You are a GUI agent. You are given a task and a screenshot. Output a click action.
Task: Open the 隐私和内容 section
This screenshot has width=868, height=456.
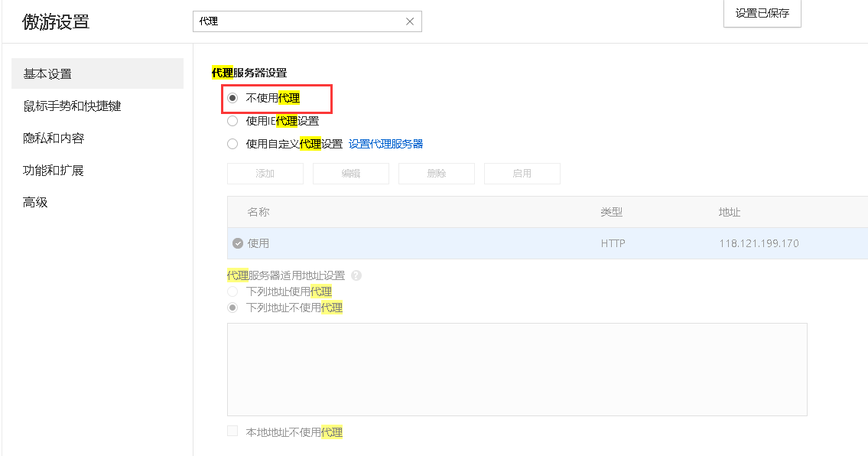click(53, 138)
